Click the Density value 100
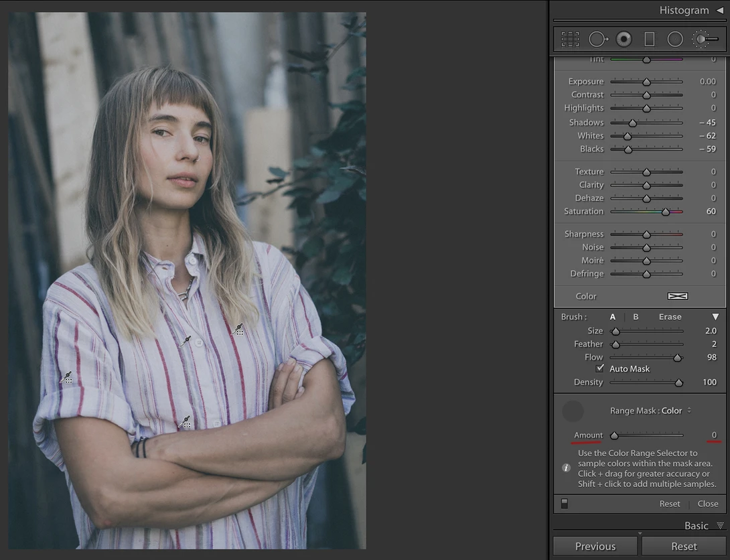The width and height of the screenshot is (730, 560). pyautogui.click(x=709, y=382)
